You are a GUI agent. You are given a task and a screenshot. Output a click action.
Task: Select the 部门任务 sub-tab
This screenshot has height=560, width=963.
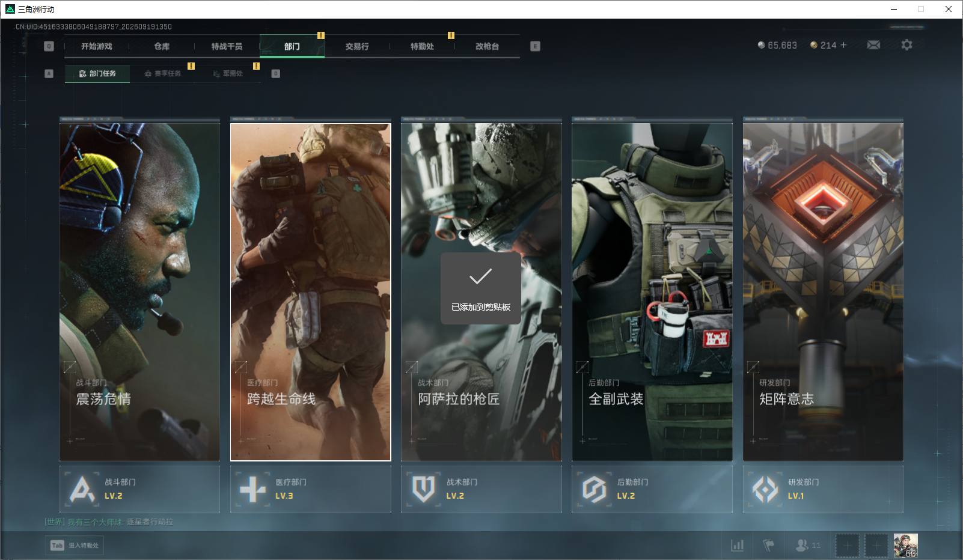click(97, 73)
